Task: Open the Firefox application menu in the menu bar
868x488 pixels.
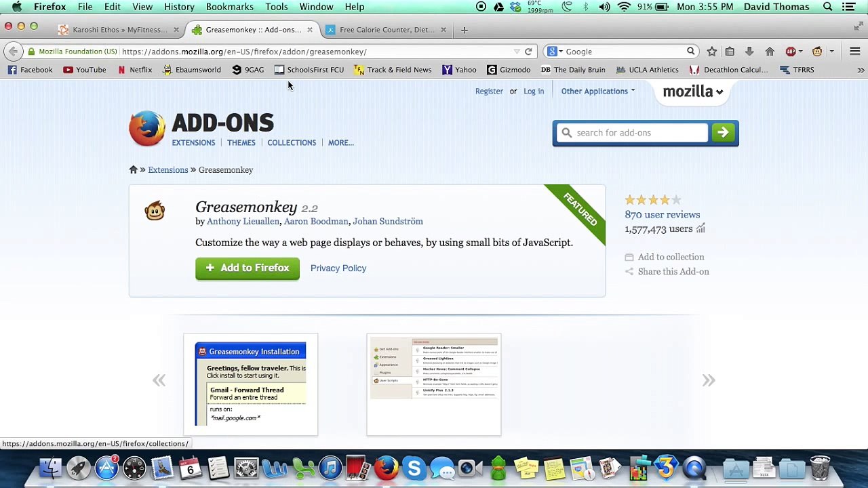Action: 50,7
